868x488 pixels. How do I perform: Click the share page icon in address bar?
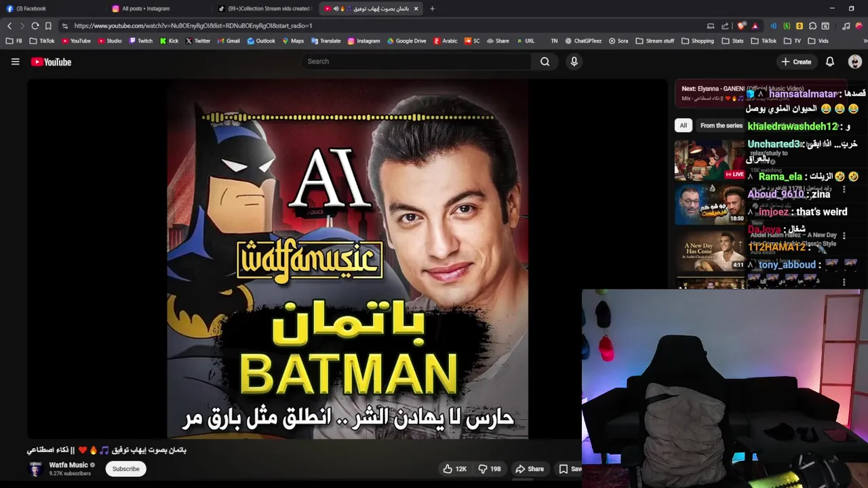point(725,26)
